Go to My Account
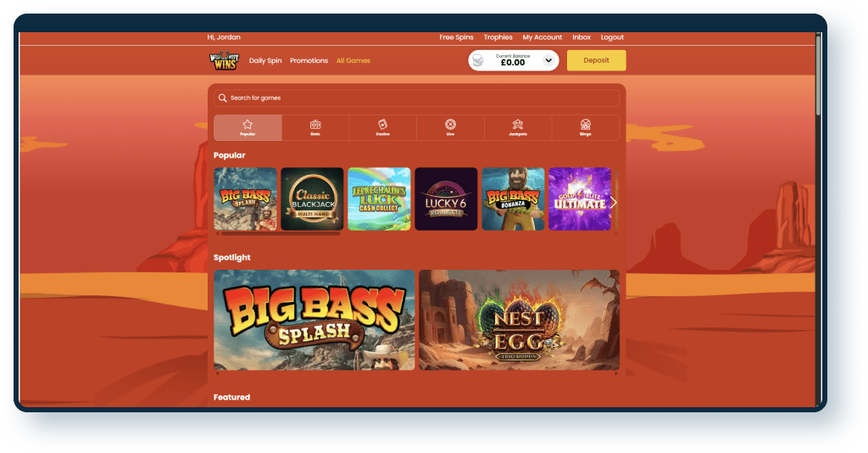 click(542, 37)
